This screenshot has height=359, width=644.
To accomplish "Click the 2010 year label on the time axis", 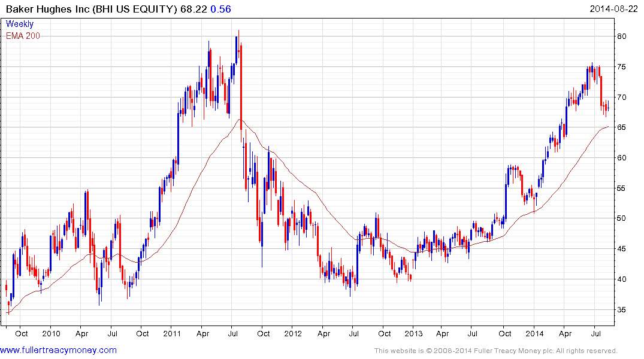I will (52, 333).
